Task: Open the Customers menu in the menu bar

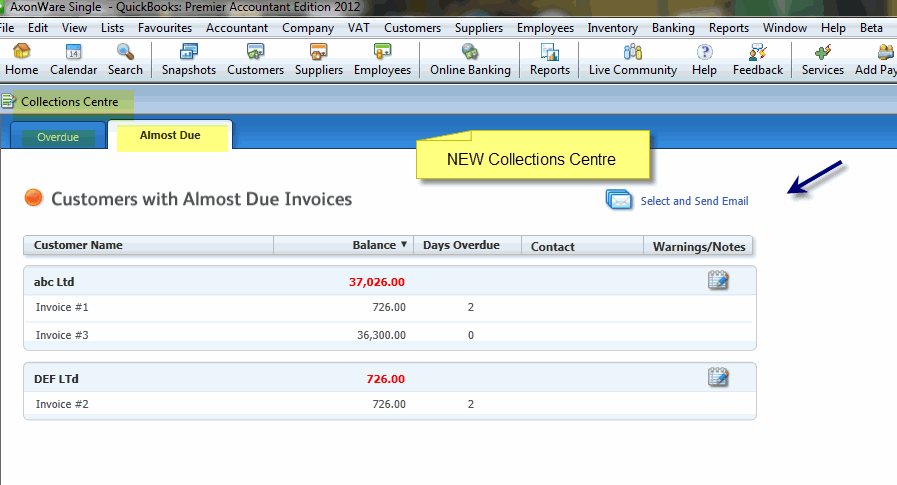Action: click(412, 27)
